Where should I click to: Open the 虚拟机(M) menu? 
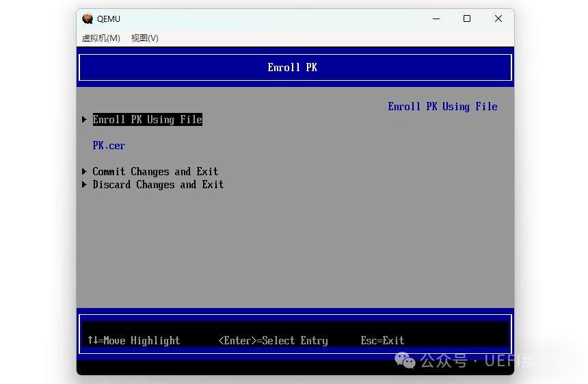click(x=101, y=38)
